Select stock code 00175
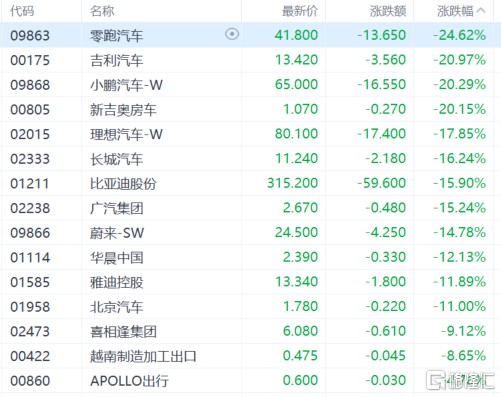This screenshot has height=397, width=501. (x=30, y=60)
